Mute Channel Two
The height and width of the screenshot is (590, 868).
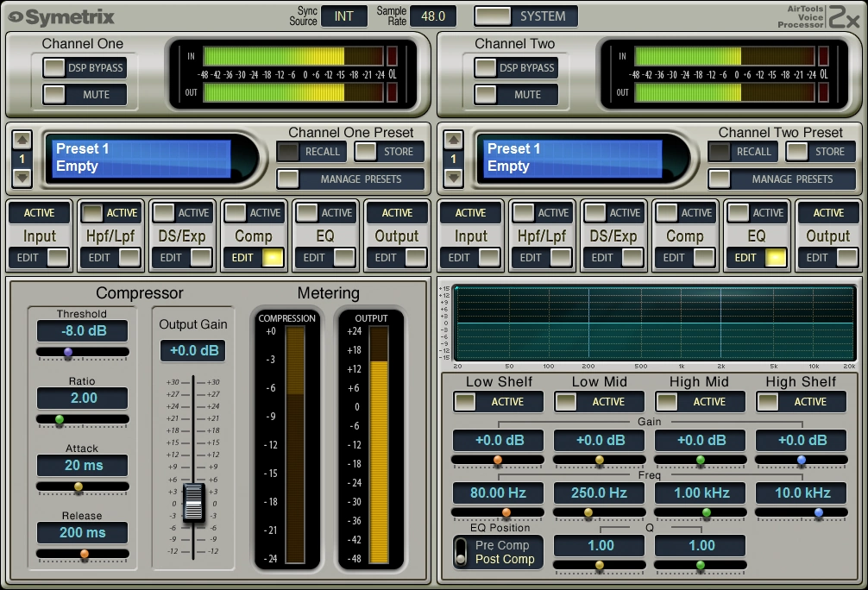516,95
